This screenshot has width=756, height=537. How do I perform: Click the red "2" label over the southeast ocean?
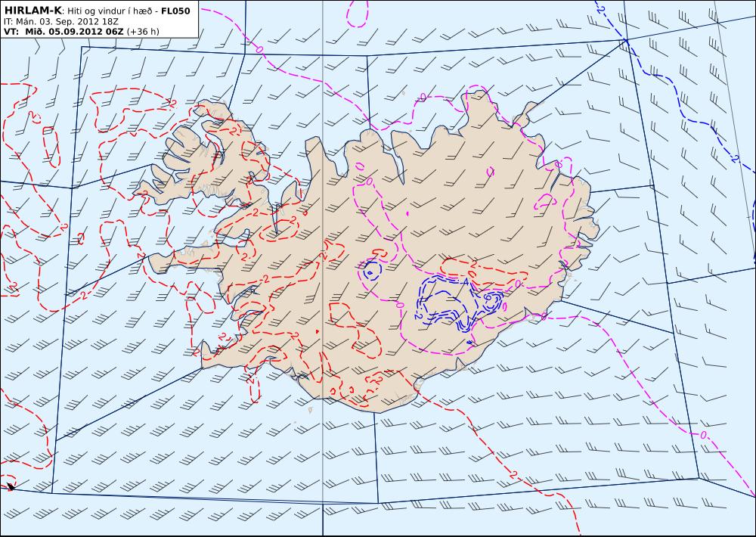(x=514, y=473)
